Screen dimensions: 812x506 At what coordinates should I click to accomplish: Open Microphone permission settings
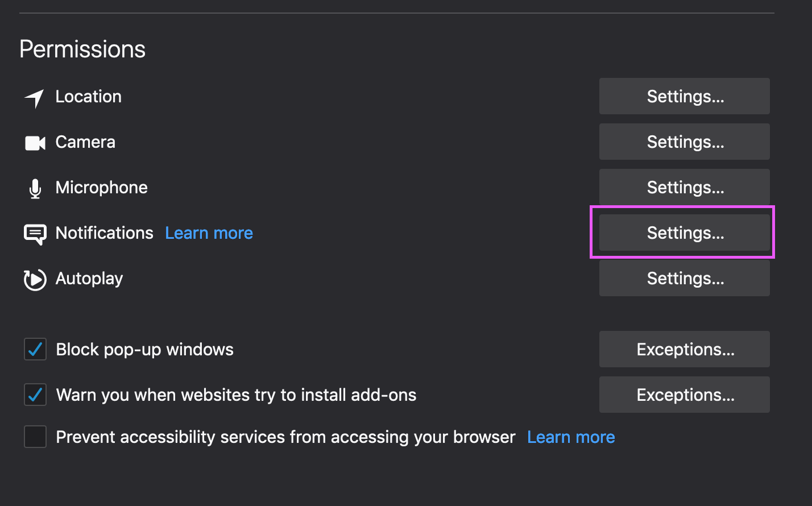[684, 188]
